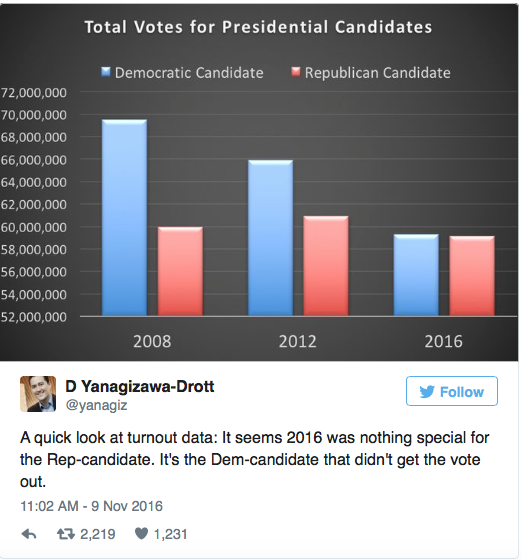
Task: Click the 2,219 retweet count
Action: (97, 534)
